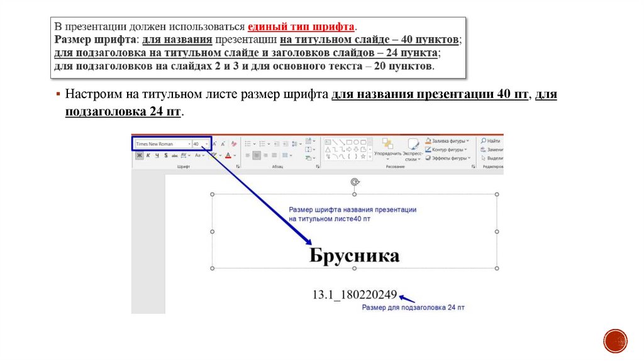The image size is (644, 361).
Task: Apply red Font Color (A) swatch
Action: 228,155
